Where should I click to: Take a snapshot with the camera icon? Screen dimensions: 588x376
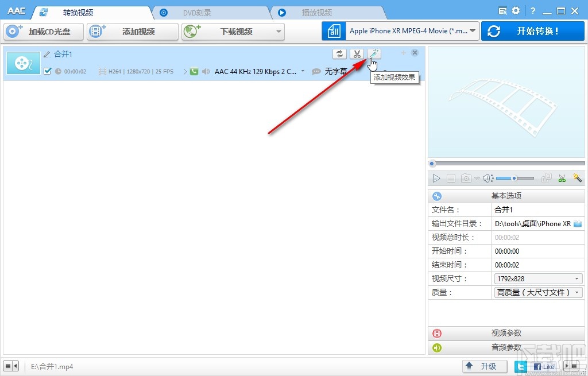(465, 178)
